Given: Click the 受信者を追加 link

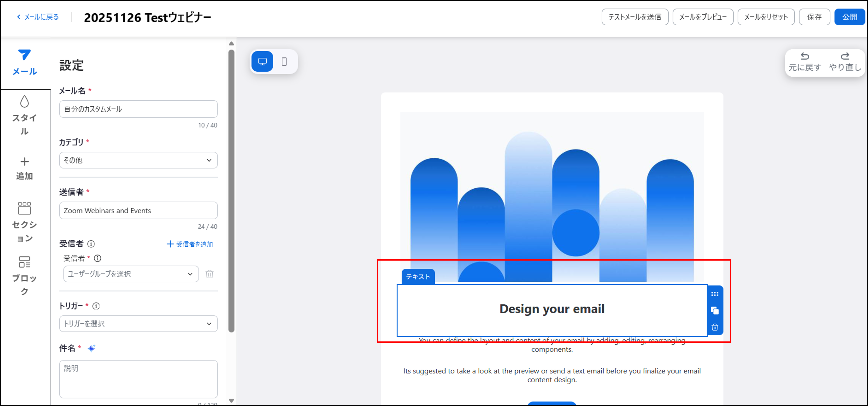Looking at the screenshot, I should pos(190,244).
